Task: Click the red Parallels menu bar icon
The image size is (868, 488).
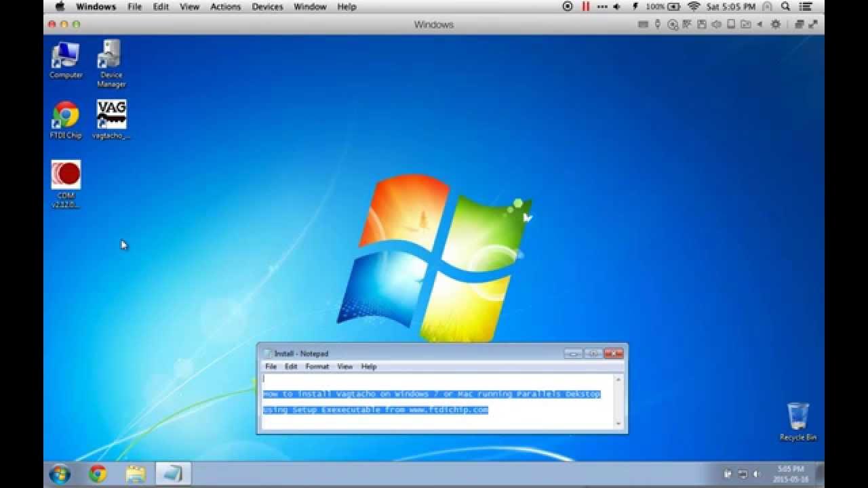Action: 585,6
